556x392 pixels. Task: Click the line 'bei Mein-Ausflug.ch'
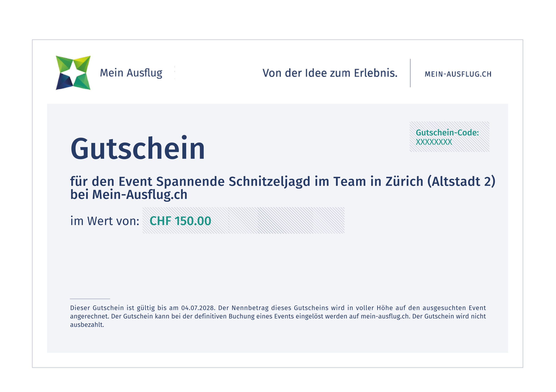129,195
